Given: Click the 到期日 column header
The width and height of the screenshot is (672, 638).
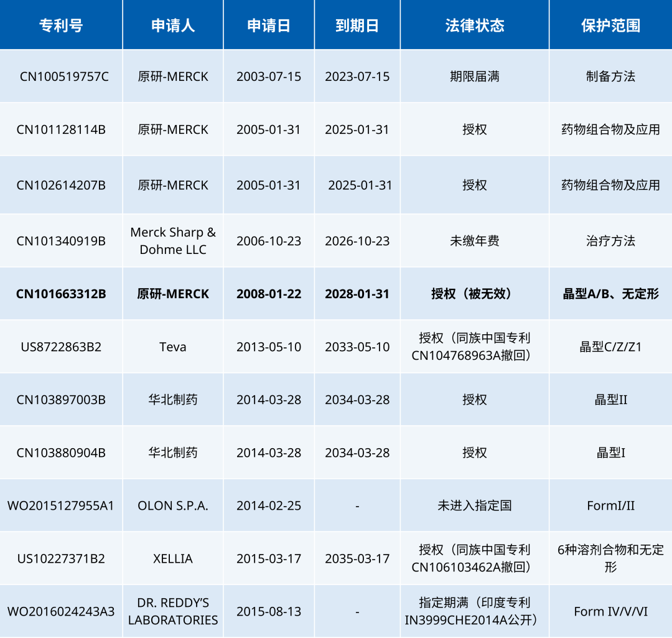Looking at the screenshot, I should coord(357,26).
